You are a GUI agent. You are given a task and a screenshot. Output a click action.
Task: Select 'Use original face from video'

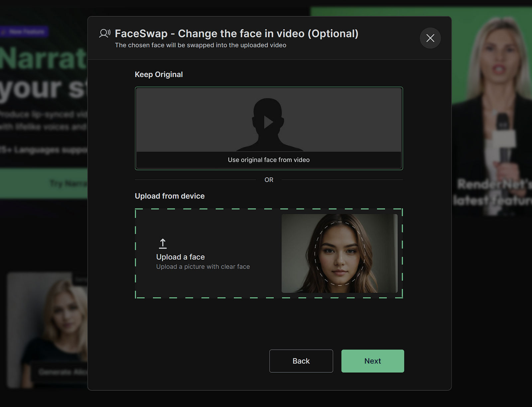click(x=268, y=160)
